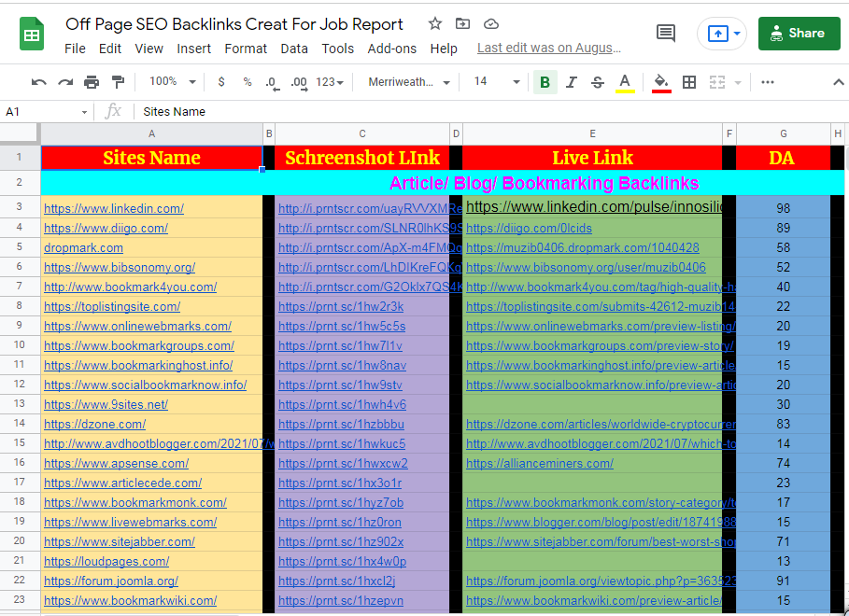Image resolution: width=849 pixels, height=616 pixels.
Task: Open the Add-ons menu
Action: [391, 49]
